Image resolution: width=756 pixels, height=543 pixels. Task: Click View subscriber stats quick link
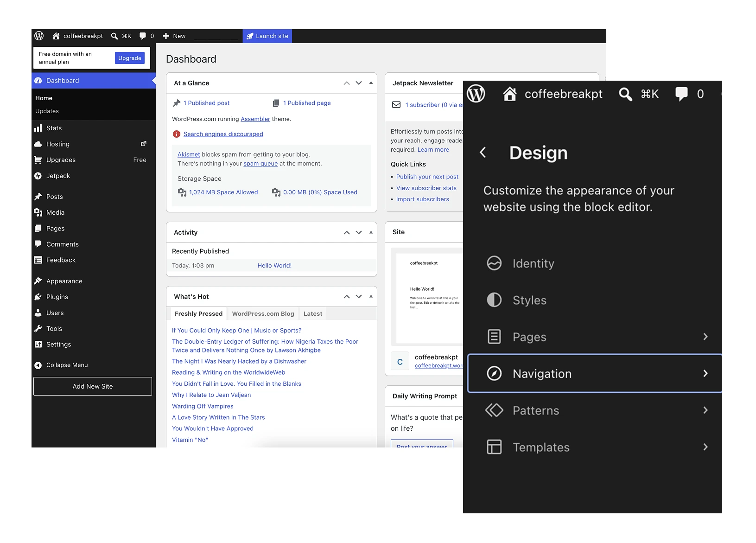pyautogui.click(x=426, y=188)
